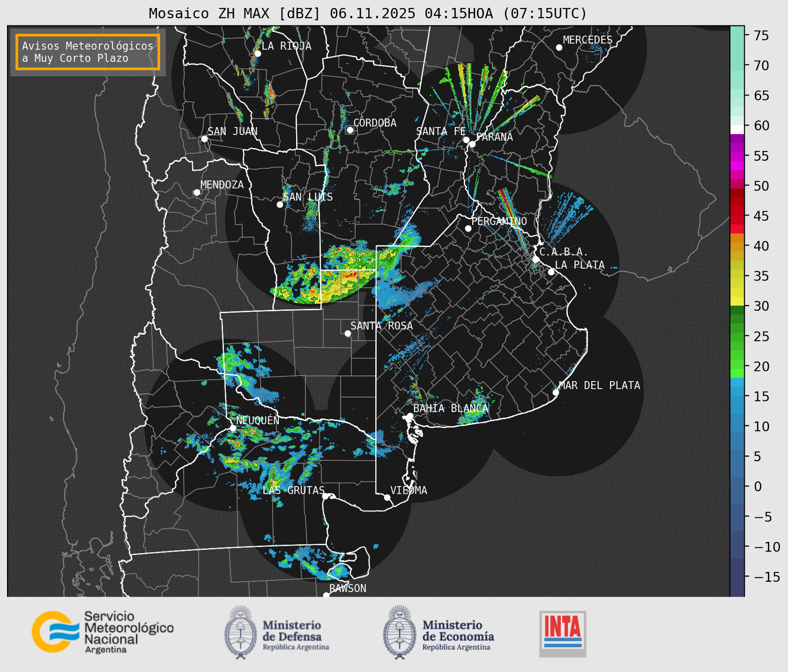This screenshot has height=672, width=788.
Task: Click the 45 dBZ tick label on the scale
Action: click(x=760, y=216)
